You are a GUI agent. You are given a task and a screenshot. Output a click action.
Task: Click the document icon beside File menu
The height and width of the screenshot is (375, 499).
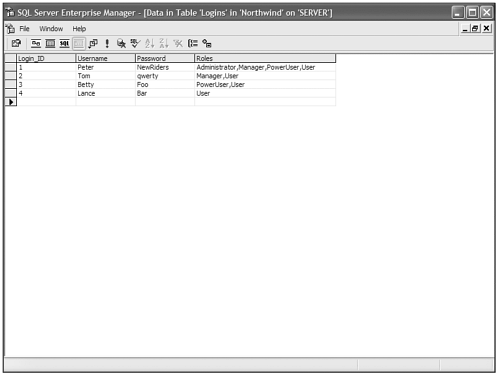[x=10, y=29]
